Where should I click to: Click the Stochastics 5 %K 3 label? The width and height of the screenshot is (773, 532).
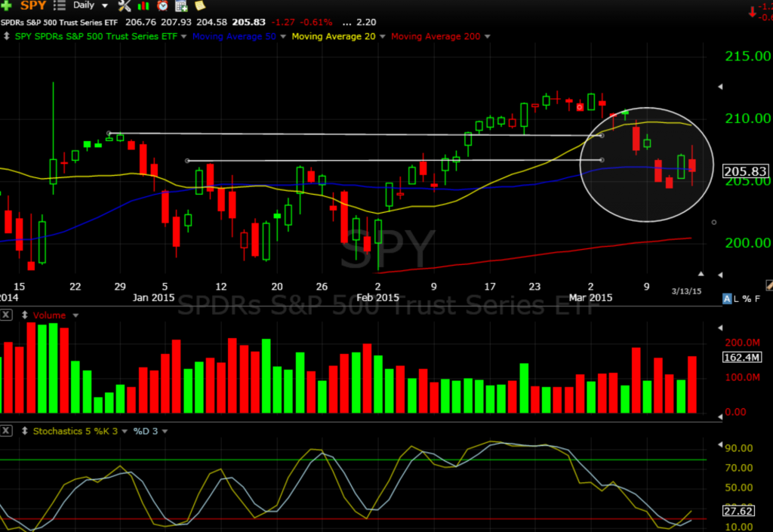click(x=75, y=431)
